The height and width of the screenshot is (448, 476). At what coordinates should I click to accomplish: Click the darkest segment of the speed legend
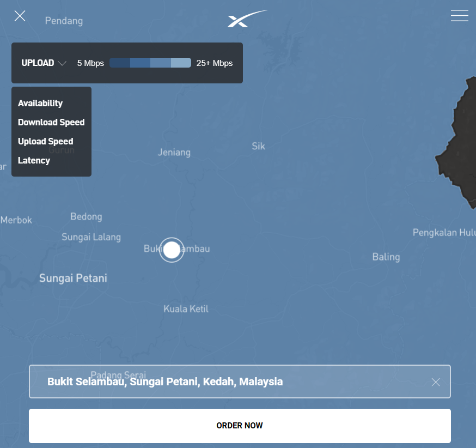coord(120,63)
